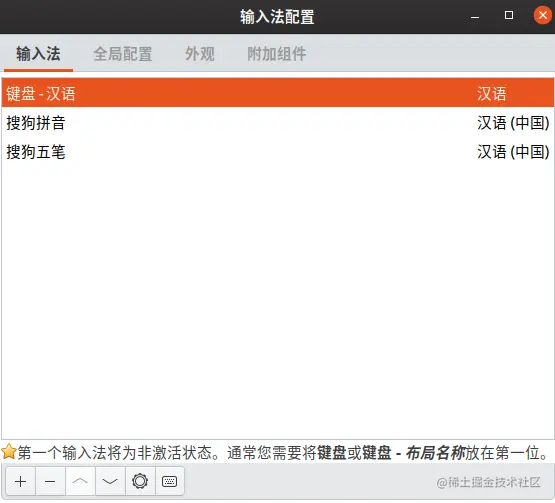Open keyboard layout button in bottom toolbar

coord(170,481)
